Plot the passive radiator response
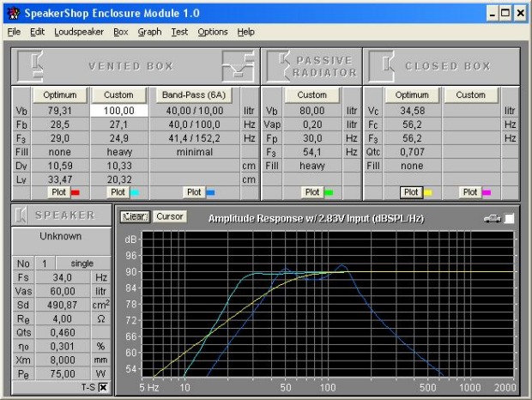Screen dimensions: 532x400 312,192
